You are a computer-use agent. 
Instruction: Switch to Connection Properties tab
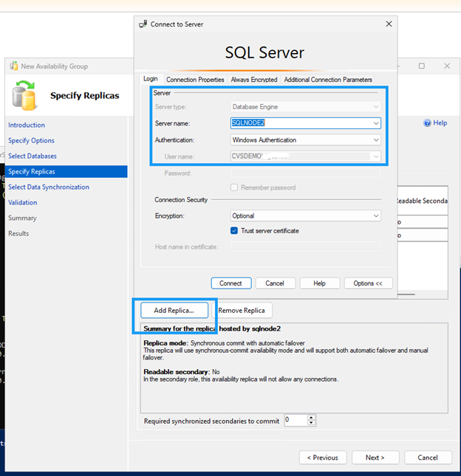tap(195, 80)
